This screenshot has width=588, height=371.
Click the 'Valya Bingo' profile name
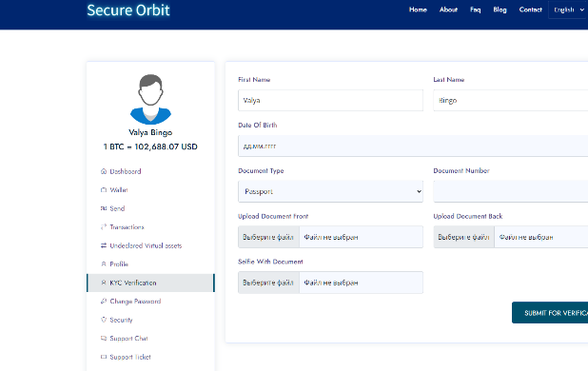pos(150,132)
